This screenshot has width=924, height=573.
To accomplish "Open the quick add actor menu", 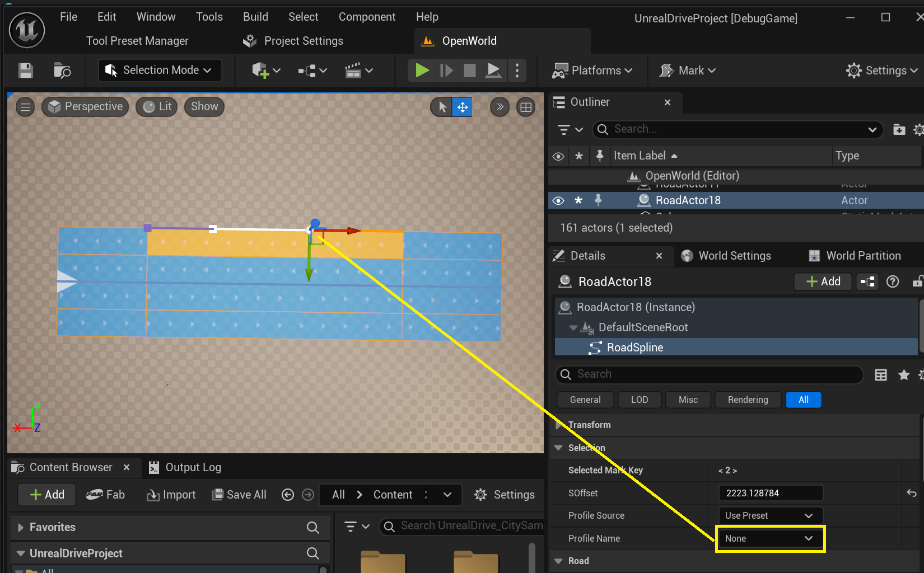I will 266,71.
